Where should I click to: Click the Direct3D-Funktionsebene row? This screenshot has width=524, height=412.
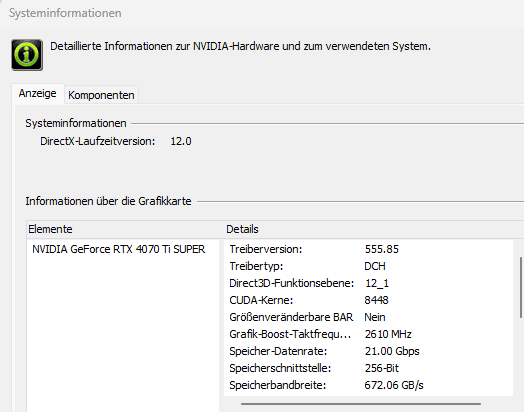click(x=368, y=283)
